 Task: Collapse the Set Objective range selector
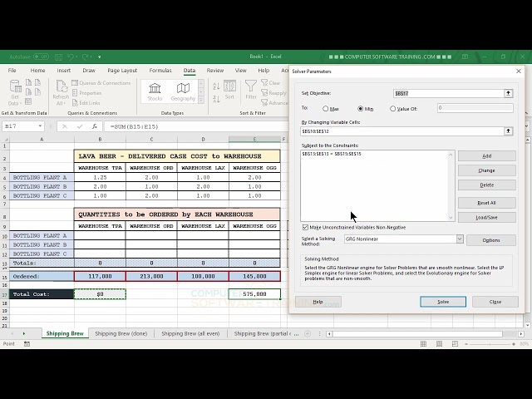[508, 93]
